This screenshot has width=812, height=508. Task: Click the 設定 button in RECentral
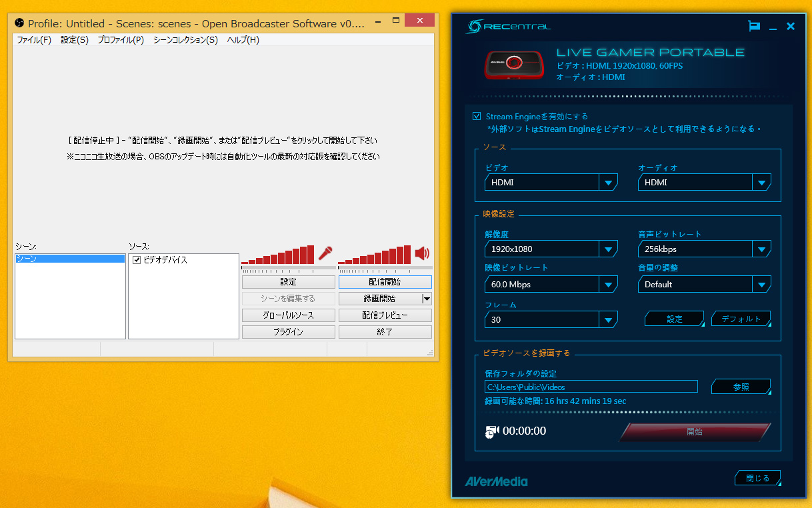click(x=675, y=319)
